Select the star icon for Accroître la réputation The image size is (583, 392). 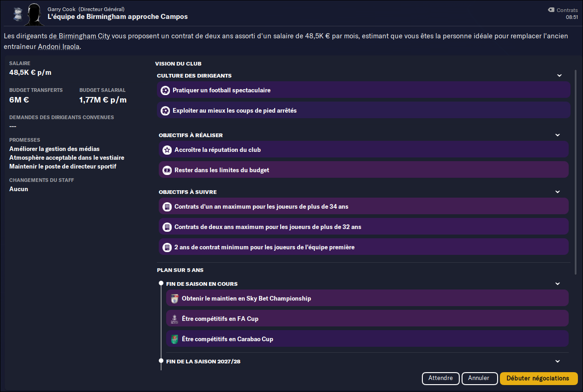(167, 150)
